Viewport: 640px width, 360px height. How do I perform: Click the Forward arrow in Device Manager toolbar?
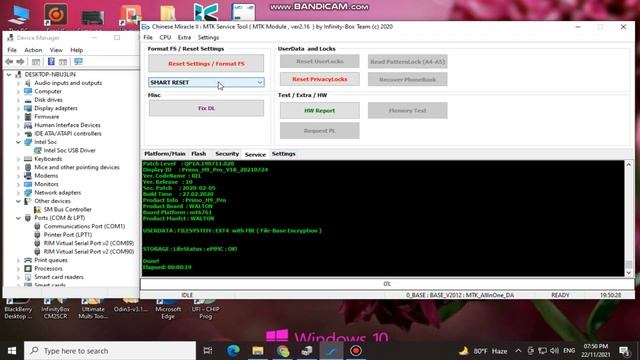pos(20,62)
